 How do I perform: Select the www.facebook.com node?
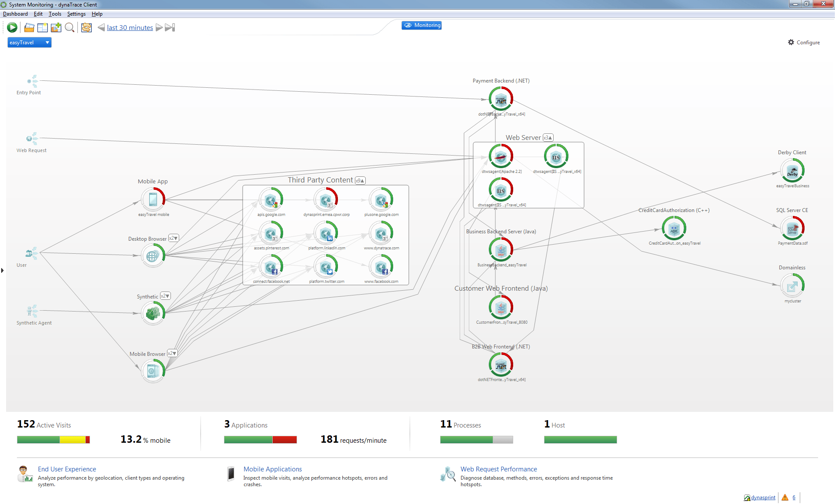click(x=381, y=266)
